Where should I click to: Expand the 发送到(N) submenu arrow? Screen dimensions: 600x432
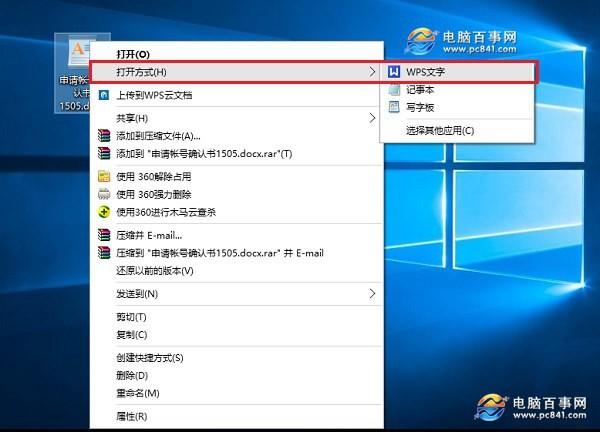pyautogui.click(x=372, y=293)
